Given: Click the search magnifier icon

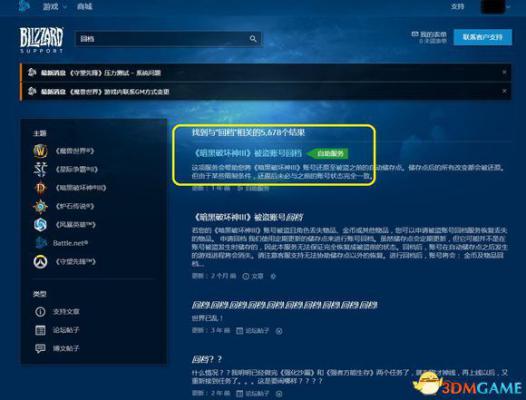Looking at the screenshot, I should click(x=253, y=39).
